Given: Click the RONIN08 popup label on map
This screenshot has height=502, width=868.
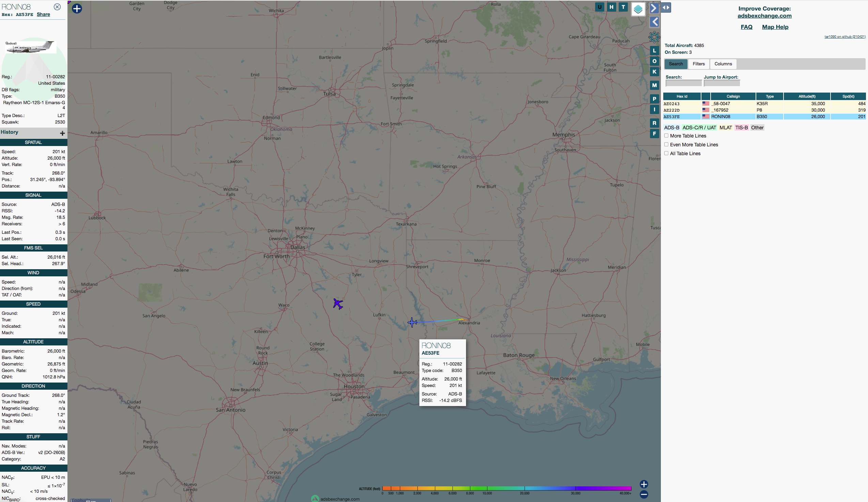Looking at the screenshot, I should (436, 345).
